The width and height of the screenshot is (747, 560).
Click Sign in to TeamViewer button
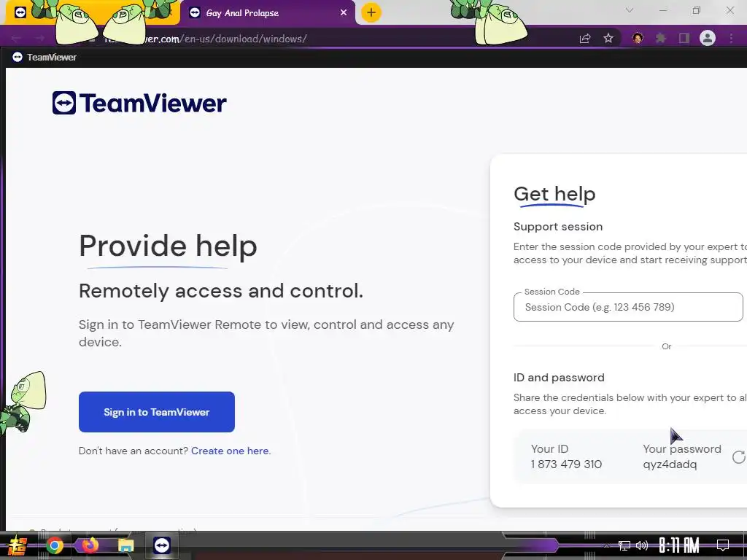(x=157, y=412)
